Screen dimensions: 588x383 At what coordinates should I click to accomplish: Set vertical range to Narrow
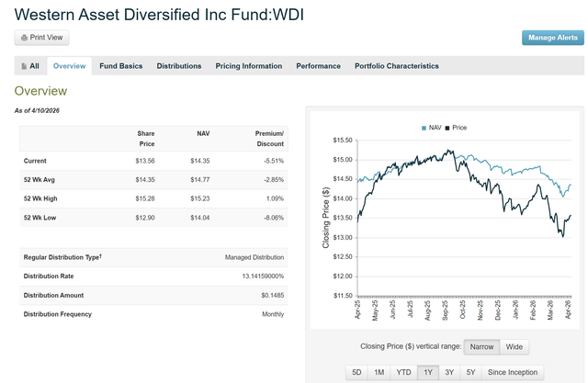click(481, 346)
